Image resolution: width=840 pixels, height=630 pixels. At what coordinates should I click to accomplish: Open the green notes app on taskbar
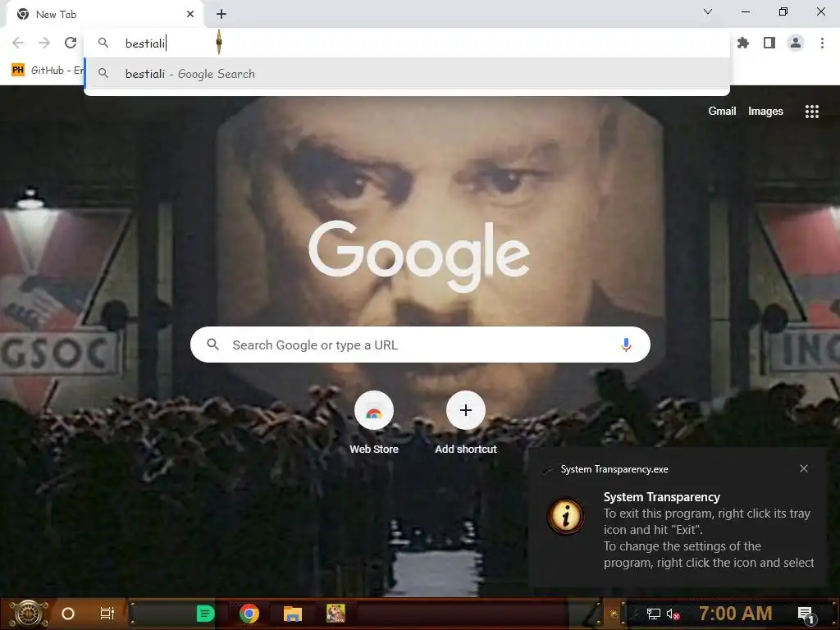[205, 614]
